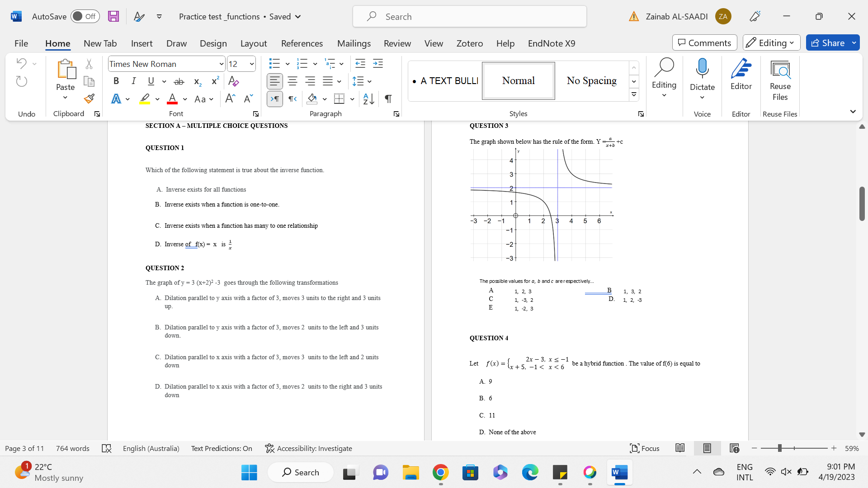
Task: Click the Undo icon
Action: coord(21,63)
